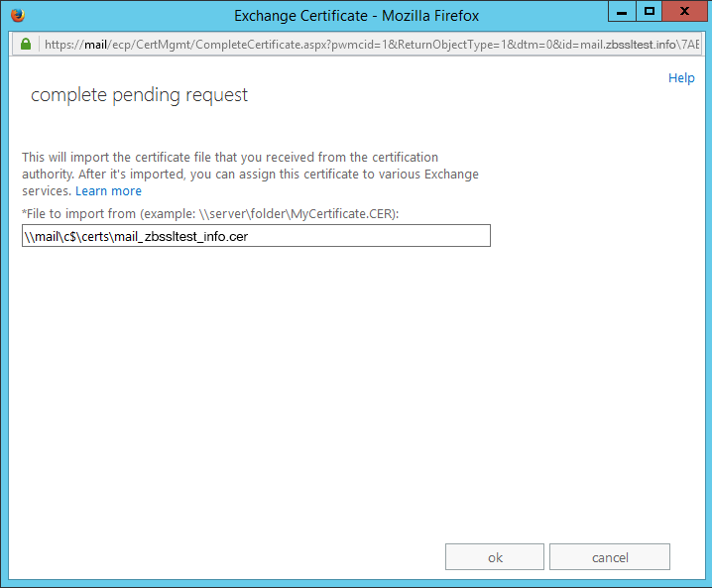Screen dimensions: 712x588
Task: Focus the certificate file path input field
Action: 256,236
